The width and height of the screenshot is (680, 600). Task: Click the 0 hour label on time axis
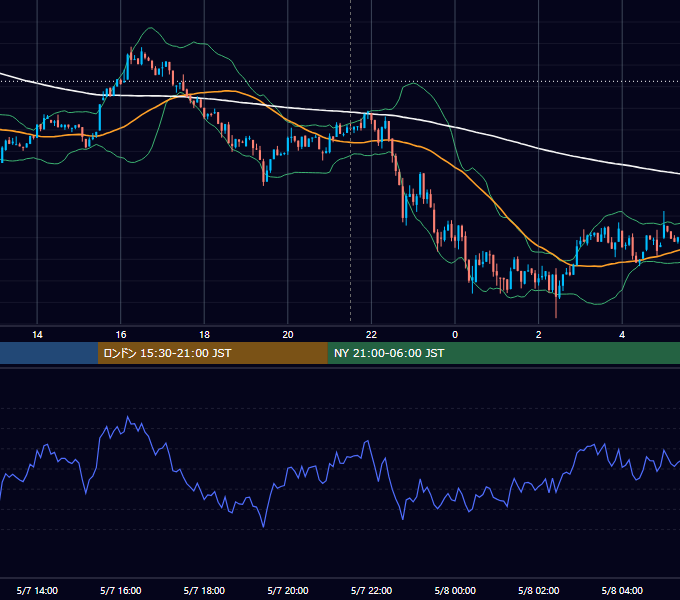pyautogui.click(x=455, y=335)
